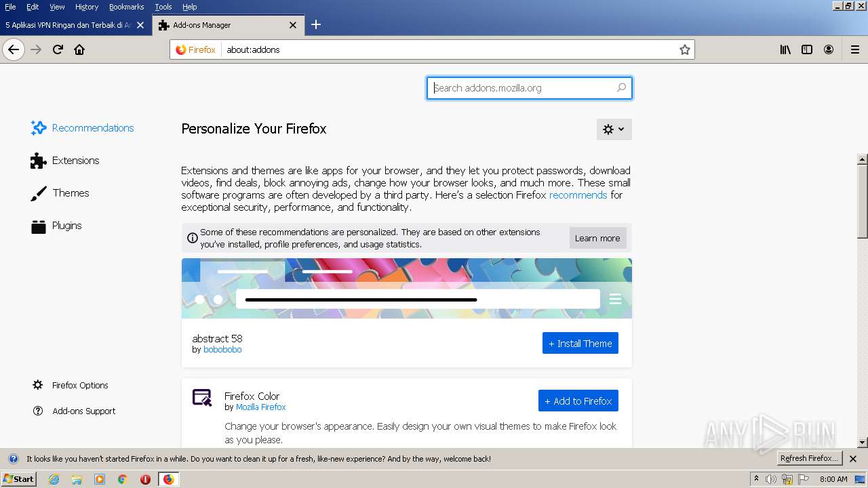Image resolution: width=868 pixels, height=488 pixels.
Task: Go back with the Back arrow
Action: tap(14, 49)
